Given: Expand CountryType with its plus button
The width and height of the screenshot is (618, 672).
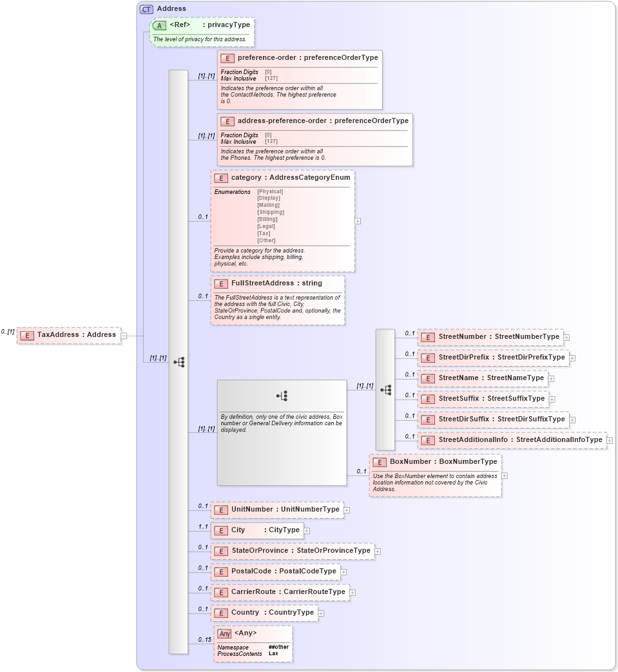Looking at the screenshot, I should (322, 613).
